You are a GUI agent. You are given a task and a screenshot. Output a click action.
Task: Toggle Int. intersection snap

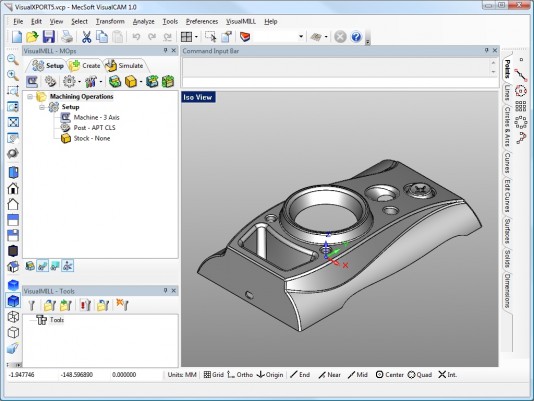(447, 375)
